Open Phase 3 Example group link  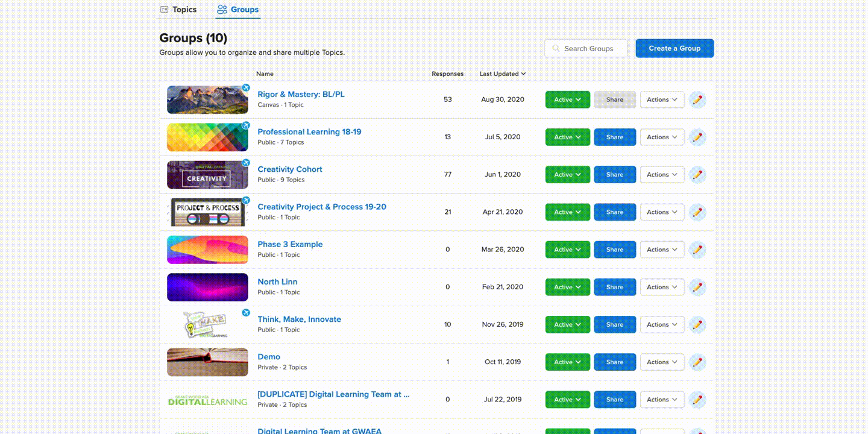pyautogui.click(x=290, y=244)
